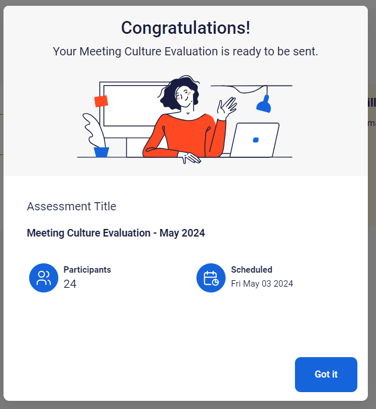Select Meeting Culture Evaluation - May 2024 title

[116, 233]
